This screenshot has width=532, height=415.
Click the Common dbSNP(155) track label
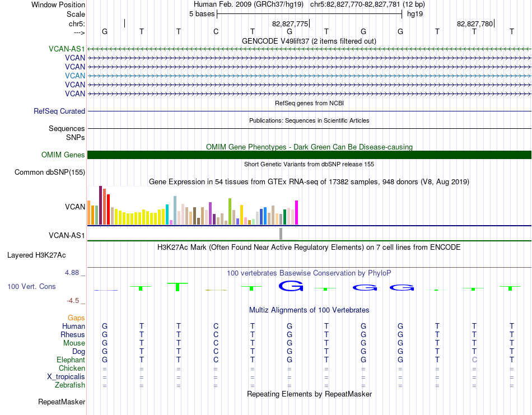coord(49,172)
